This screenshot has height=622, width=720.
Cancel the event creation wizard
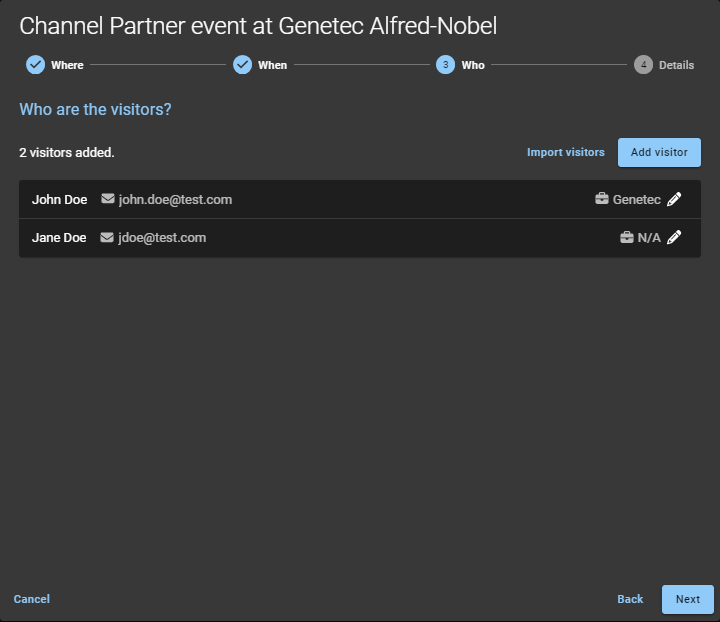point(32,599)
